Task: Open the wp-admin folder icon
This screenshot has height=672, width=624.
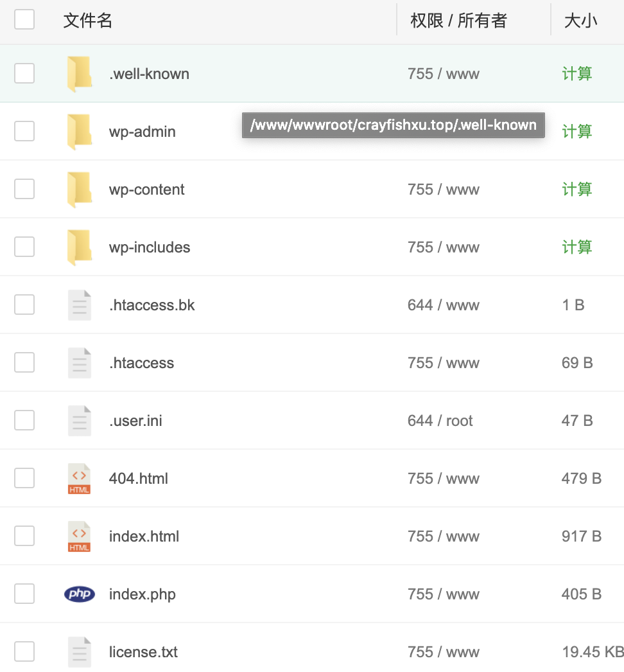Action: 79,132
